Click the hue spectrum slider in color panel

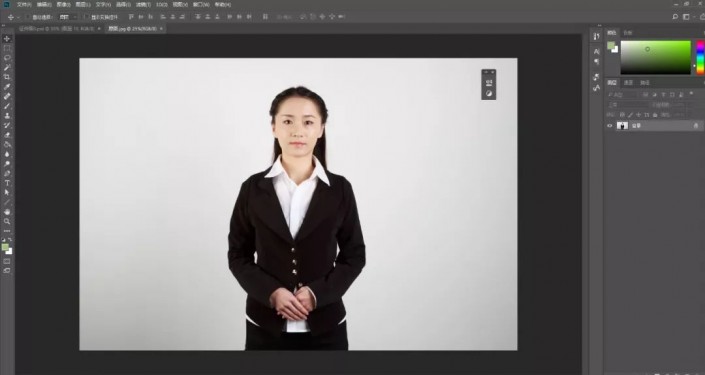701,58
